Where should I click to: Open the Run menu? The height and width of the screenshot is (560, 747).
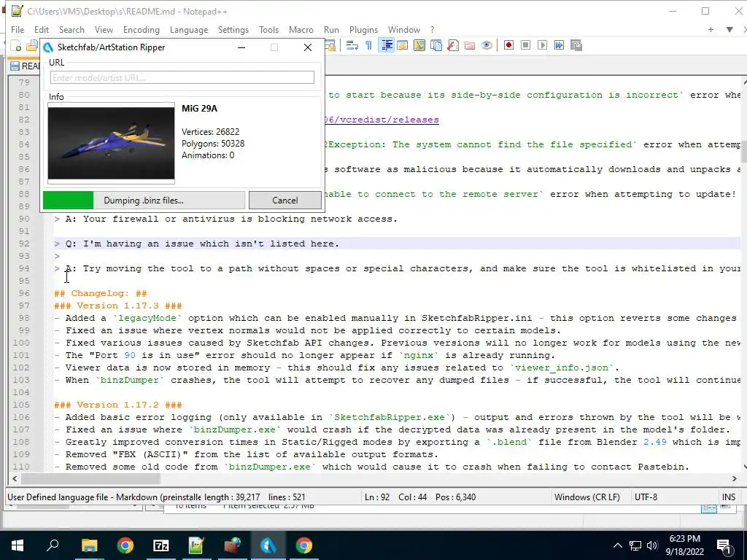point(331,29)
